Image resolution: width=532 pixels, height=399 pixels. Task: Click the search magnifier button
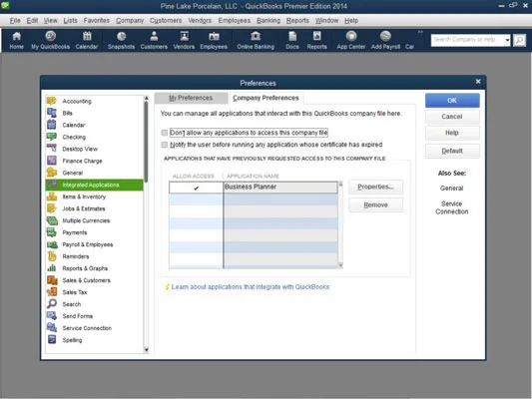pos(519,40)
